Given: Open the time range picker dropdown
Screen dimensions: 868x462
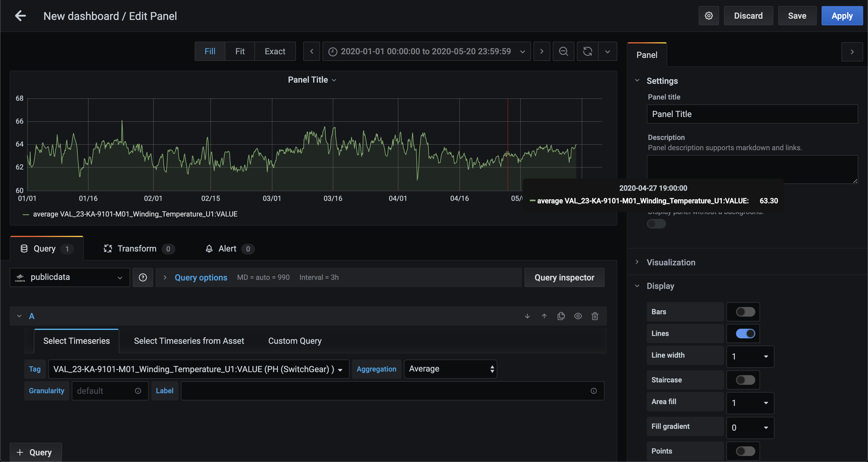Looking at the screenshot, I should click(x=426, y=52).
